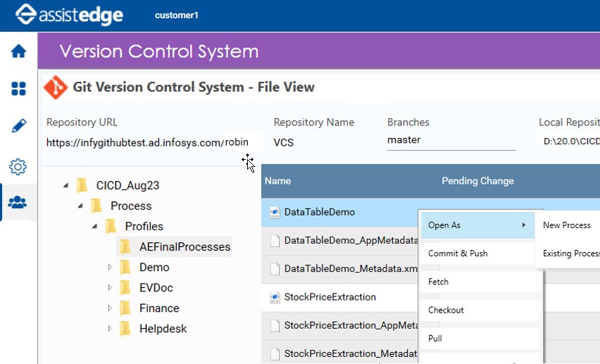Select the DataTableDemo_AppMetadata file name

pos(351,240)
